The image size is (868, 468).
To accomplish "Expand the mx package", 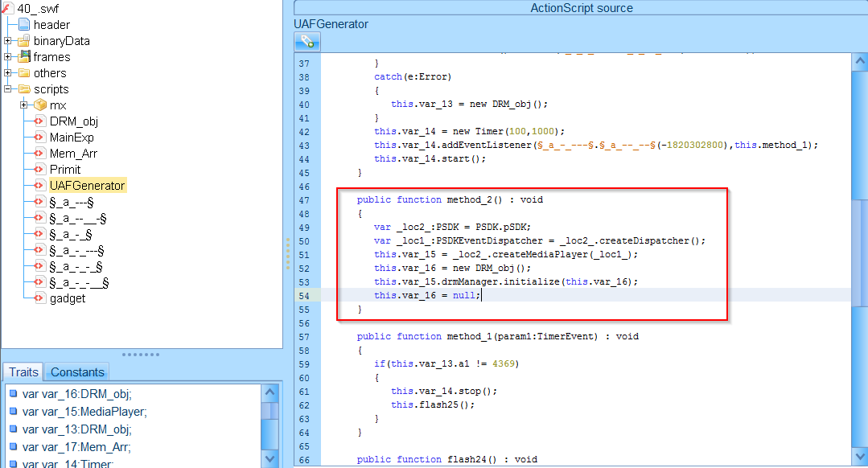I will click(x=24, y=105).
